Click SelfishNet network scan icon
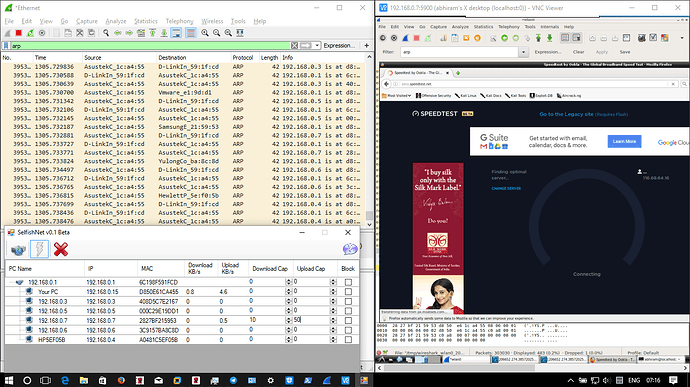The height and width of the screenshot is (387, 690). point(18,250)
